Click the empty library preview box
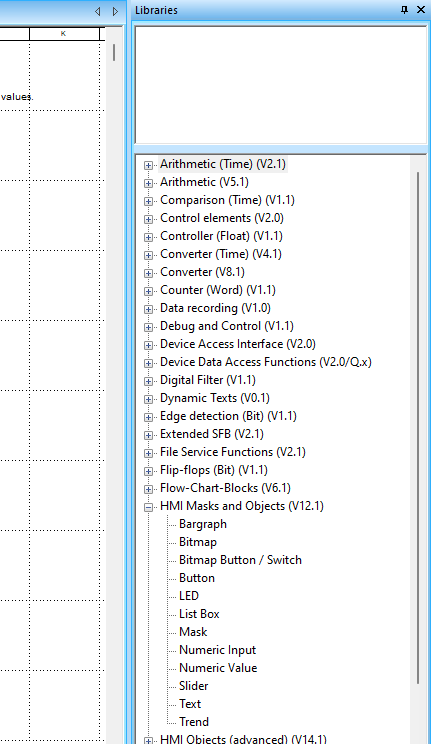The width and height of the screenshot is (431, 744). click(281, 85)
